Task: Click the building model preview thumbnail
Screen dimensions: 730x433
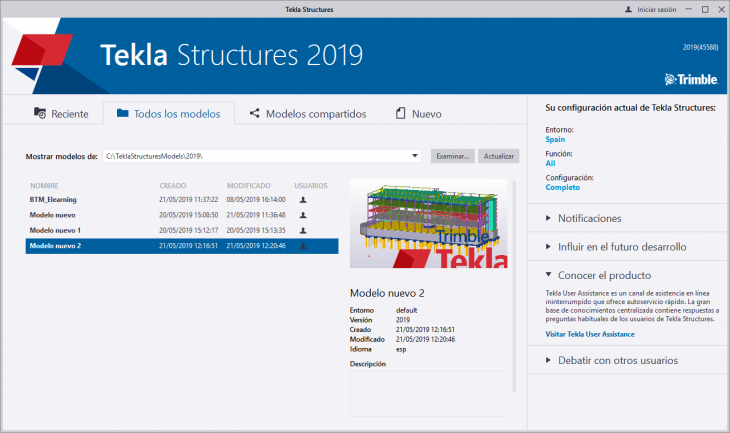Action: pyautogui.click(x=428, y=223)
